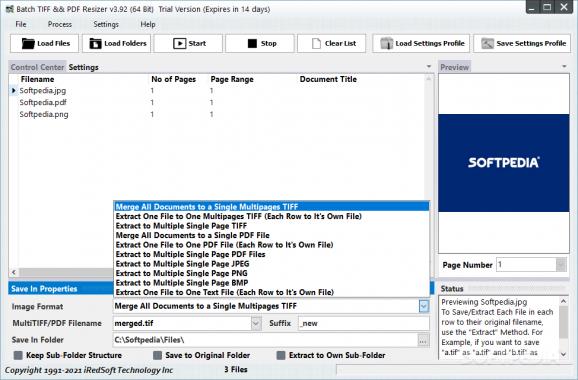The width and height of the screenshot is (578, 380).
Task: Open the MultiTIFF/PDF Filename dropdown arrow
Action: (x=256, y=323)
